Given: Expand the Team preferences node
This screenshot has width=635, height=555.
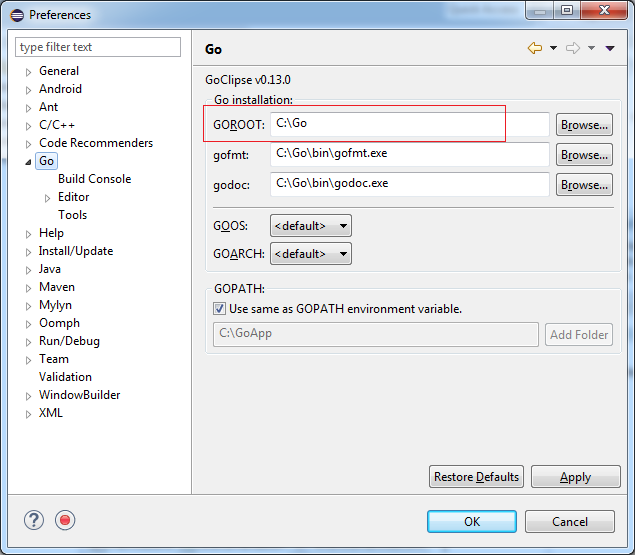Looking at the screenshot, I should (x=28, y=360).
